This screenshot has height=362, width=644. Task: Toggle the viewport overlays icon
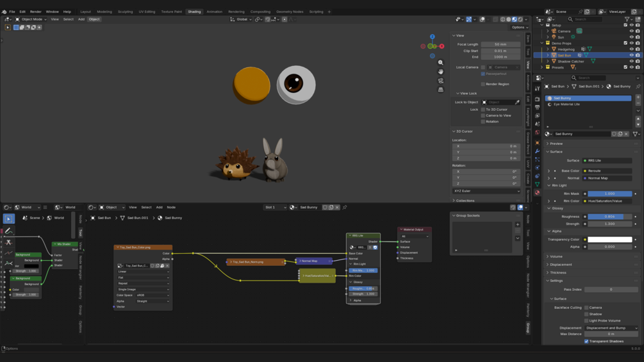(x=483, y=19)
